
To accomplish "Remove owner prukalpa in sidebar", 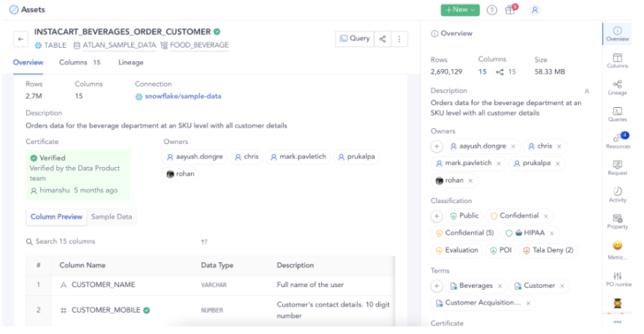I will (558, 163).
